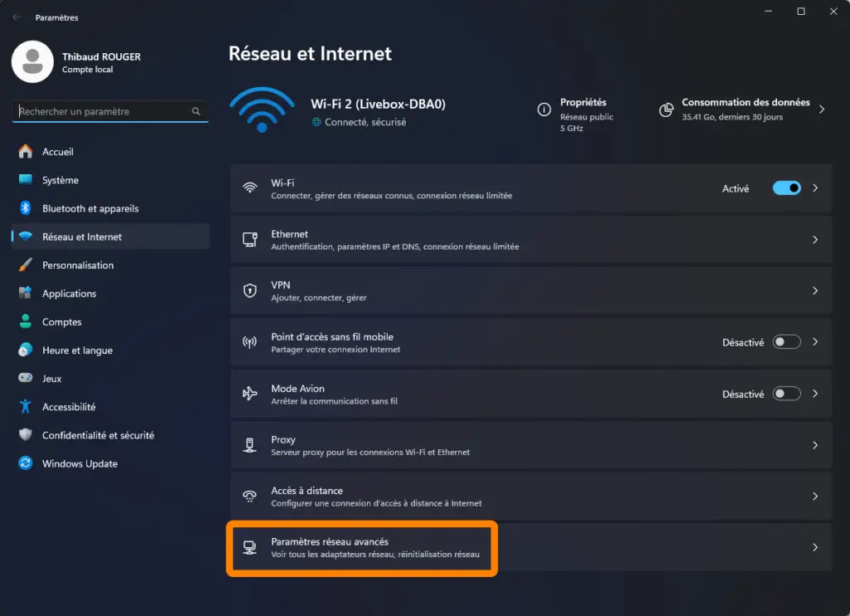Click the Système monitor icon

(x=26, y=179)
